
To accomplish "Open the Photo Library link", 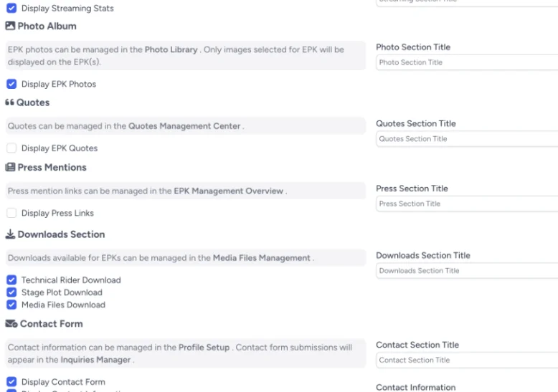I will (x=171, y=50).
